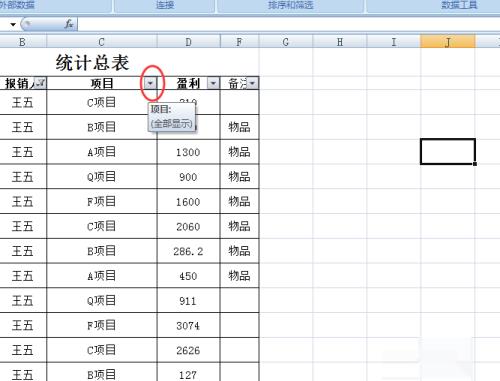Click the 统计总表 title cell
Image resolution: width=500 pixels, height=381 pixels.
92,62
